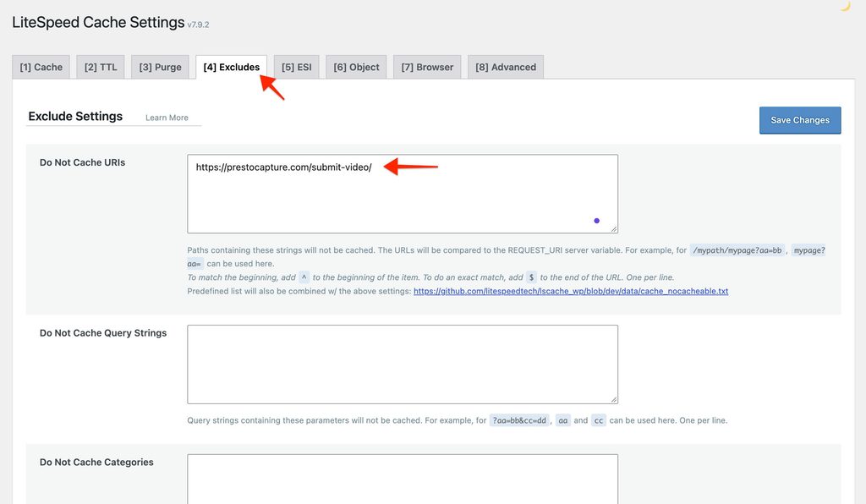Image resolution: width=866 pixels, height=504 pixels.
Task: Click the Do Not Cache Query Strings label
Action: [103, 333]
